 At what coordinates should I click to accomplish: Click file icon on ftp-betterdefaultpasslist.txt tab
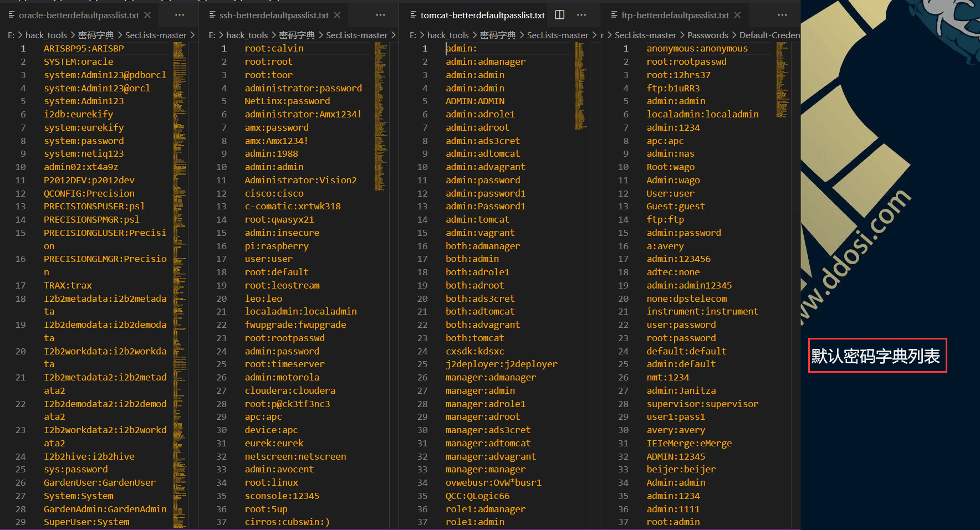click(614, 15)
